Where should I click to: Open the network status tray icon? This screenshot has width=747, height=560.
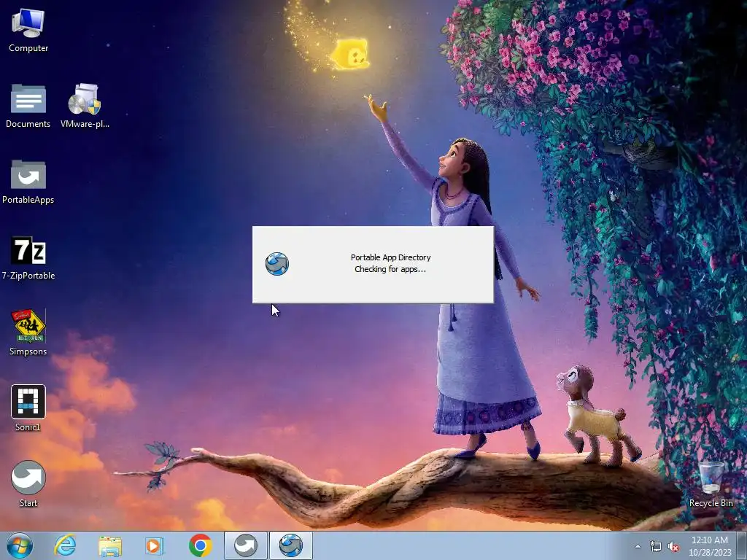pyautogui.click(x=656, y=547)
